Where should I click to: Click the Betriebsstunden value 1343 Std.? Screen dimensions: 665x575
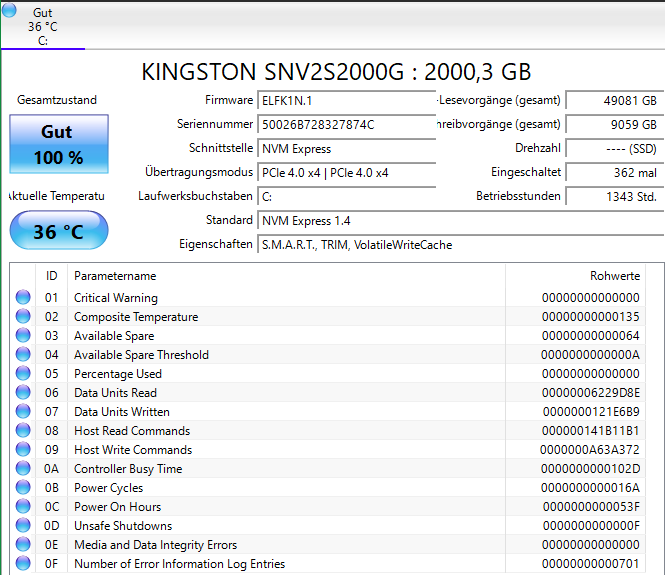[x=612, y=197]
